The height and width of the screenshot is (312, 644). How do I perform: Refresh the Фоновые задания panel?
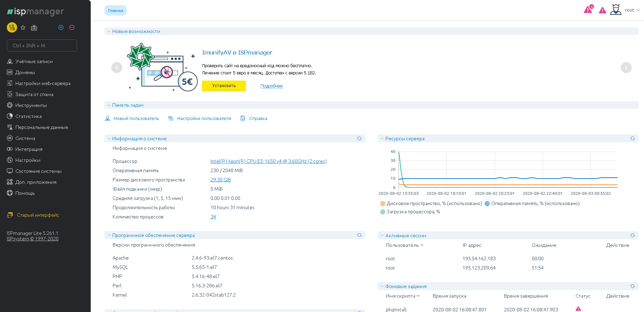pos(633,286)
